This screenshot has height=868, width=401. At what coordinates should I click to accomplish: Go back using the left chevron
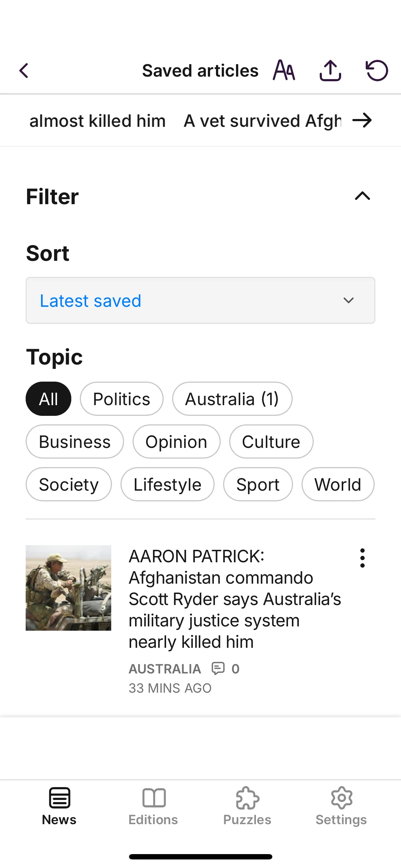[x=24, y=71]
